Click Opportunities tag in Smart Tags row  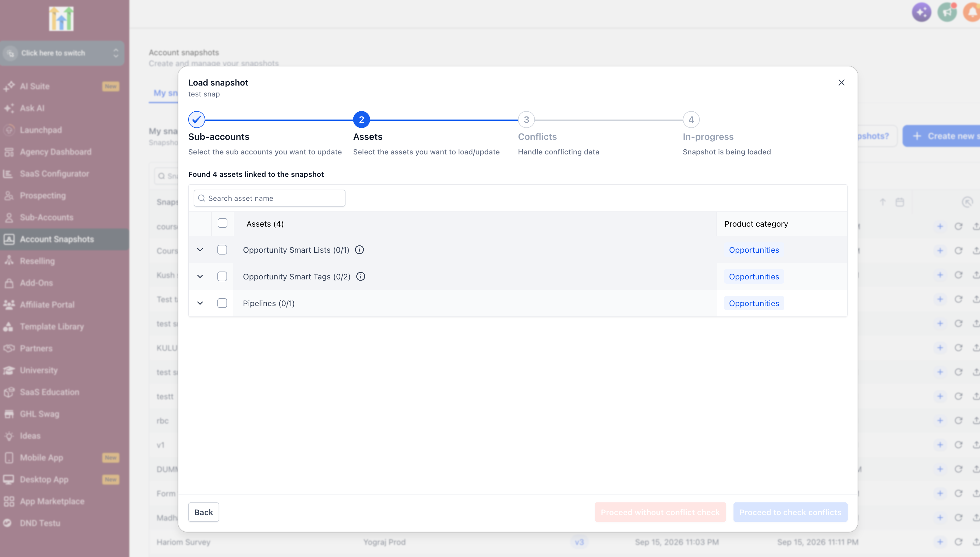[754, 276]
